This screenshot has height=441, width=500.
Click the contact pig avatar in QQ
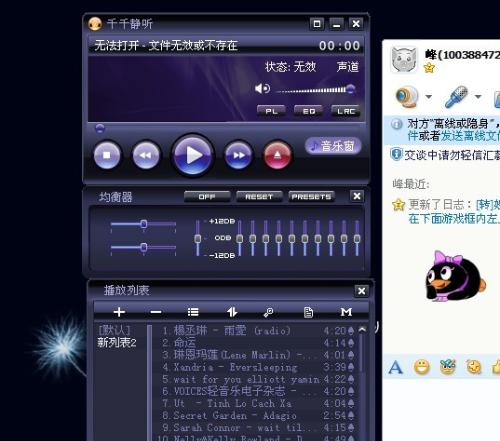pos(404,60)
